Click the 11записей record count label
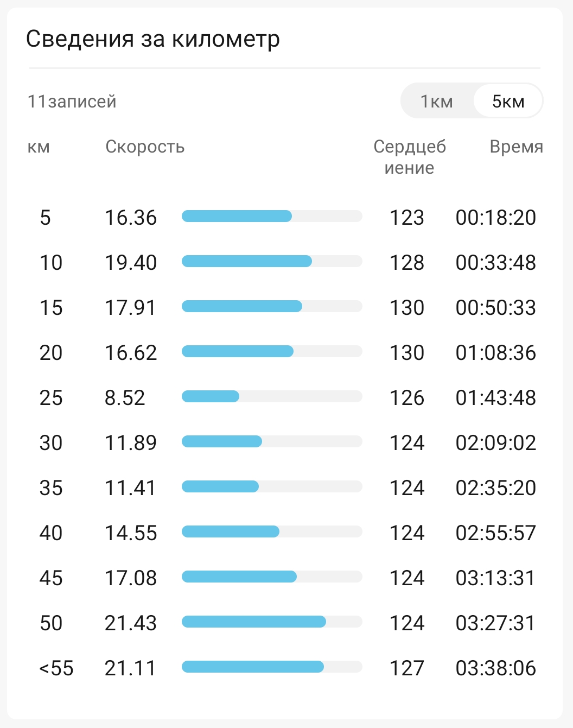The height and width of the screenshot is (728, 573). pos(72,102)
